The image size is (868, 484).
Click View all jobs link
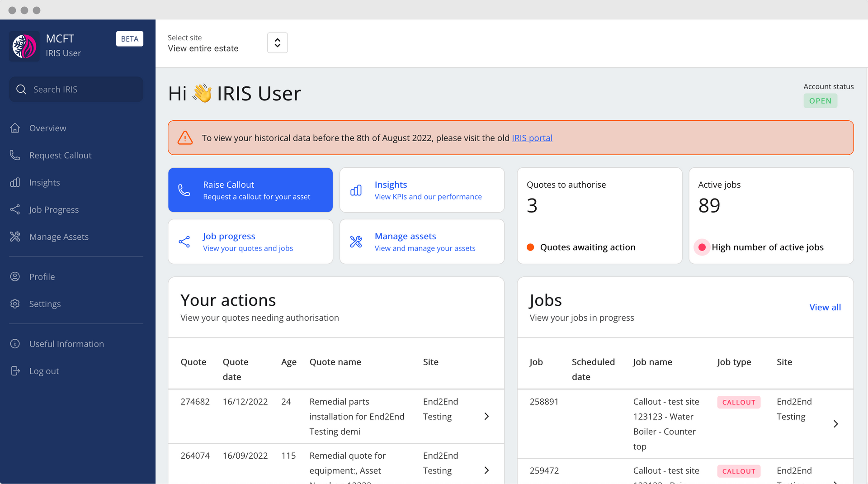point(825,307)
